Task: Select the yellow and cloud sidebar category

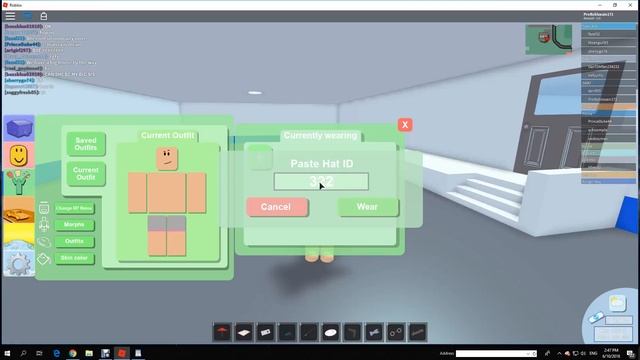Action: (x=19, y=237)
